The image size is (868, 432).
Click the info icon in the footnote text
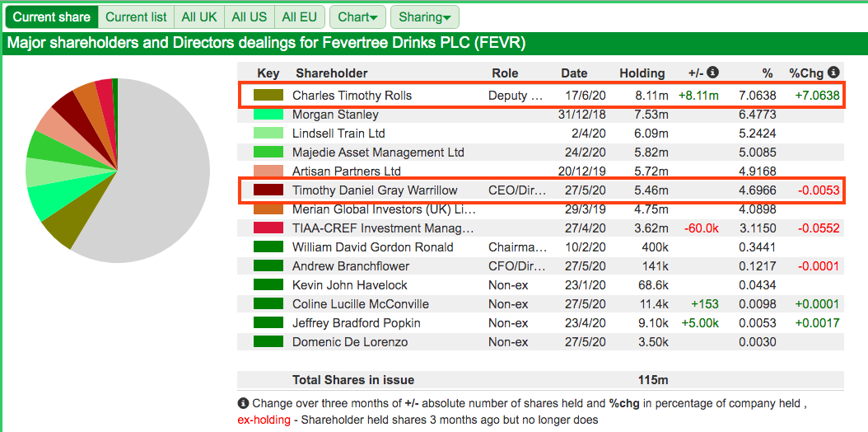coord(242,403)
